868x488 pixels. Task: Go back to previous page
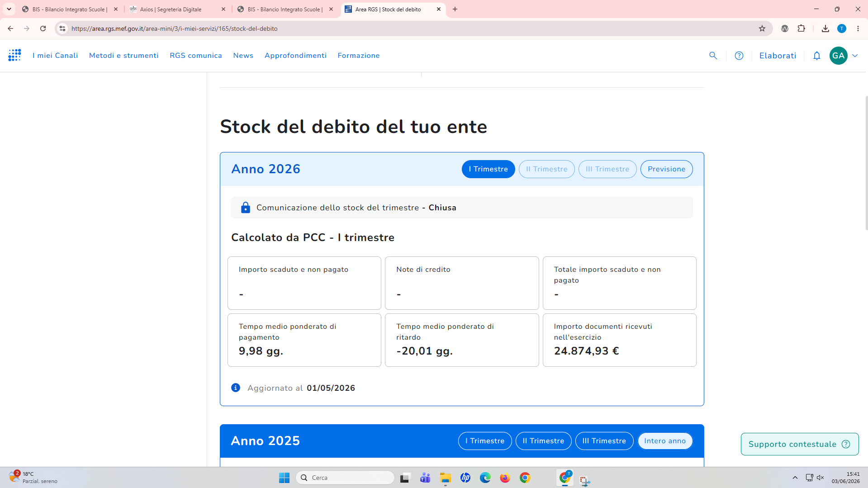click(x=10, y=28)
